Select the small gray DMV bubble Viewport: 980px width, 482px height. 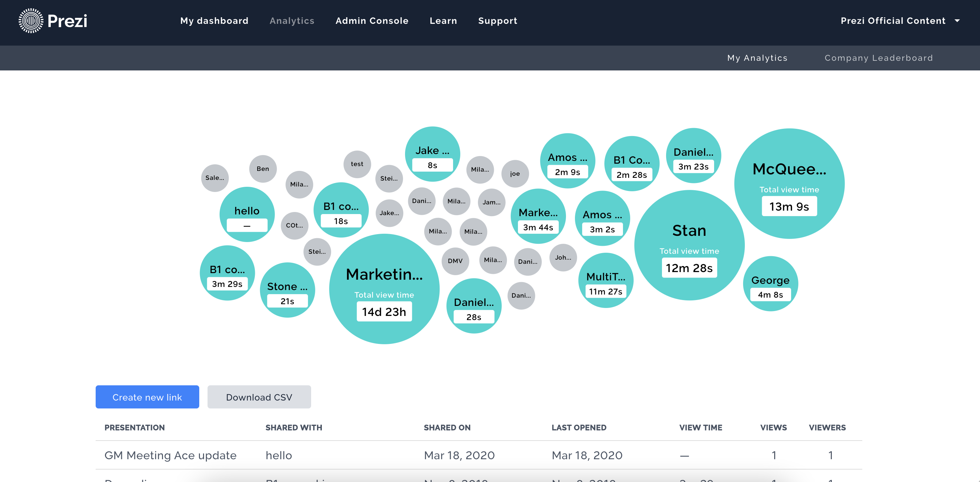pyautogui.click(x=455, y=261)
